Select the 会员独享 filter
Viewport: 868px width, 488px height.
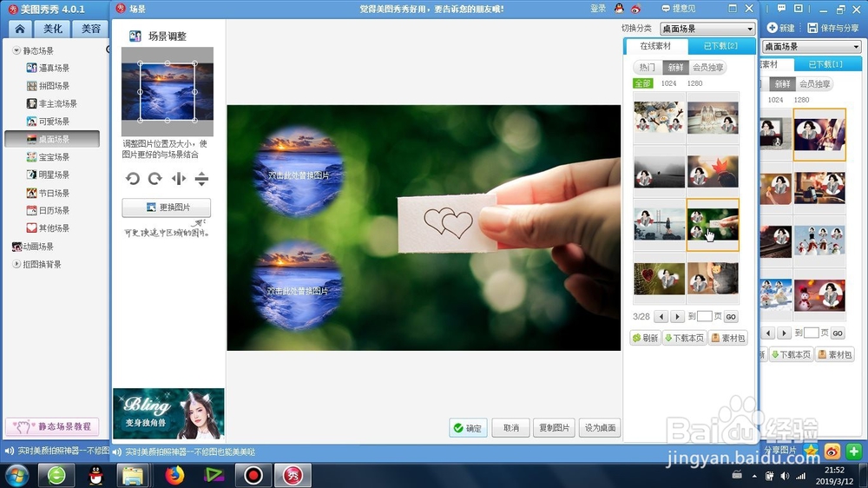pyautogui.click(x=708, y=68)
